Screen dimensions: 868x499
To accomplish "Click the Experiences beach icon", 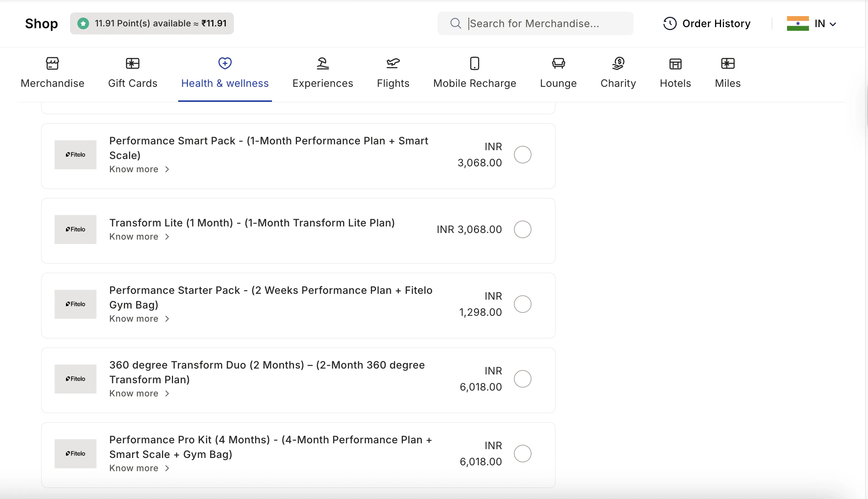I will tap(323, 63).
